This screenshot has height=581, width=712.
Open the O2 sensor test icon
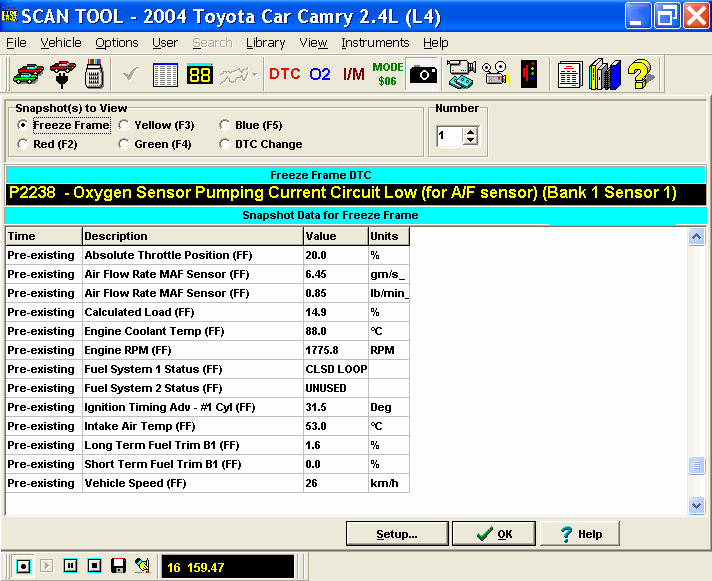(320, 74)
